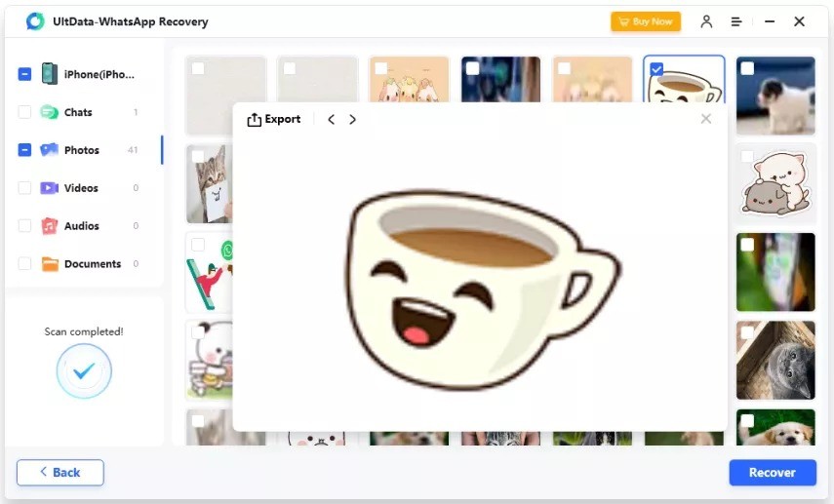Go to previous photo with left chevron
Image resolution: width=834 pixels, height=504 pixels.
click(332, 120)
